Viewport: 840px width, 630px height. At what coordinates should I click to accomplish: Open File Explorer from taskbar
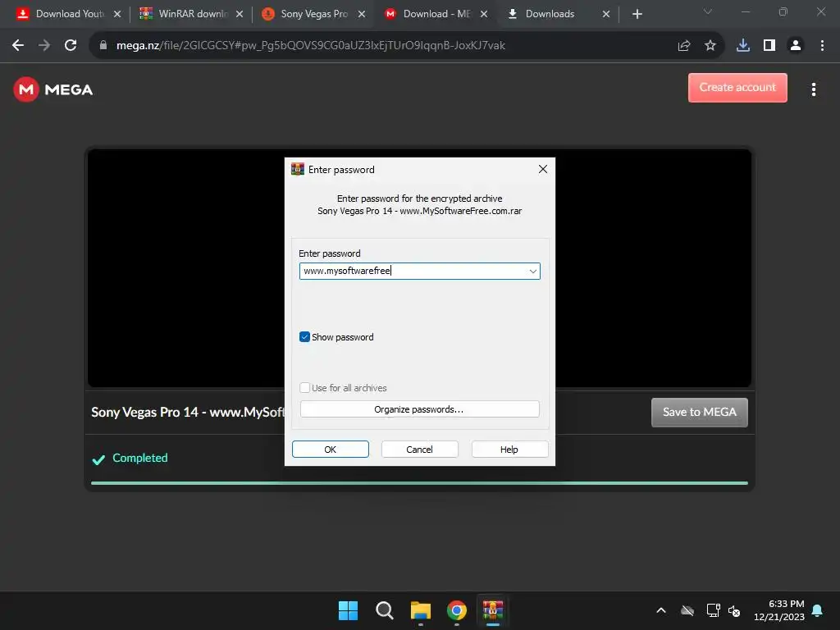[x=421, y=610]
